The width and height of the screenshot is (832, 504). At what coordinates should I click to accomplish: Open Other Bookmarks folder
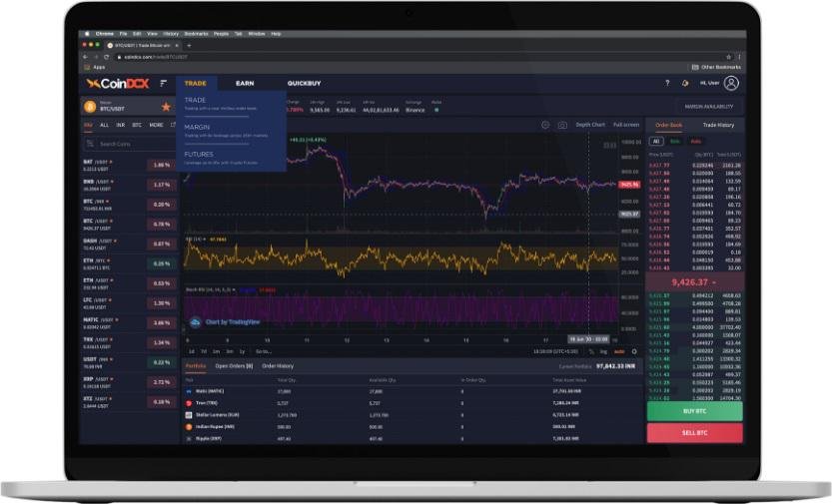coord(716,67)
